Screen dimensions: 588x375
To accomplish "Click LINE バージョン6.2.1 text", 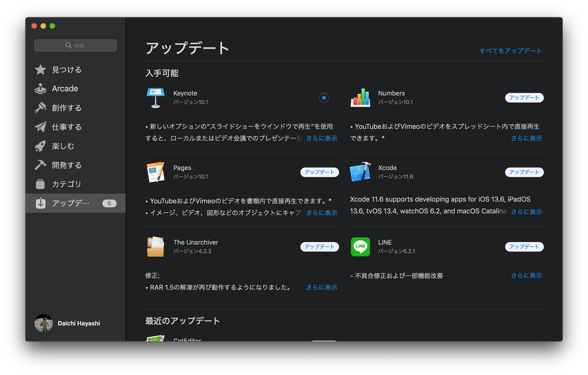I will [x=397, y=251].
